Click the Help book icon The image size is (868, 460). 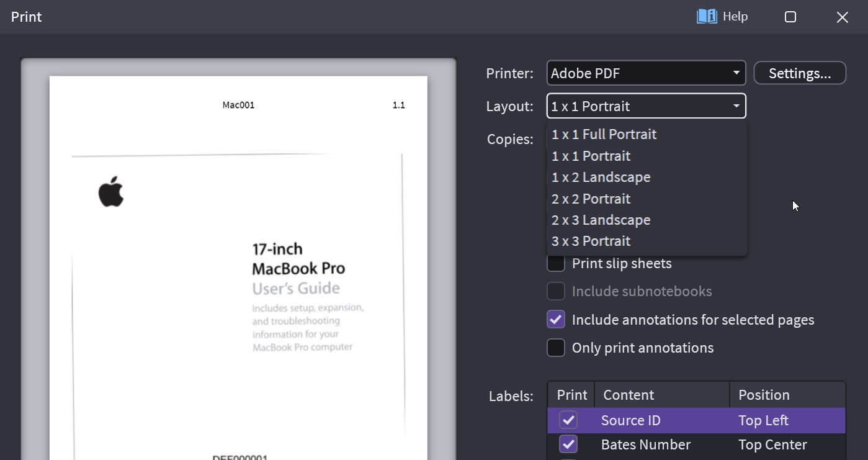coord(707,16)
